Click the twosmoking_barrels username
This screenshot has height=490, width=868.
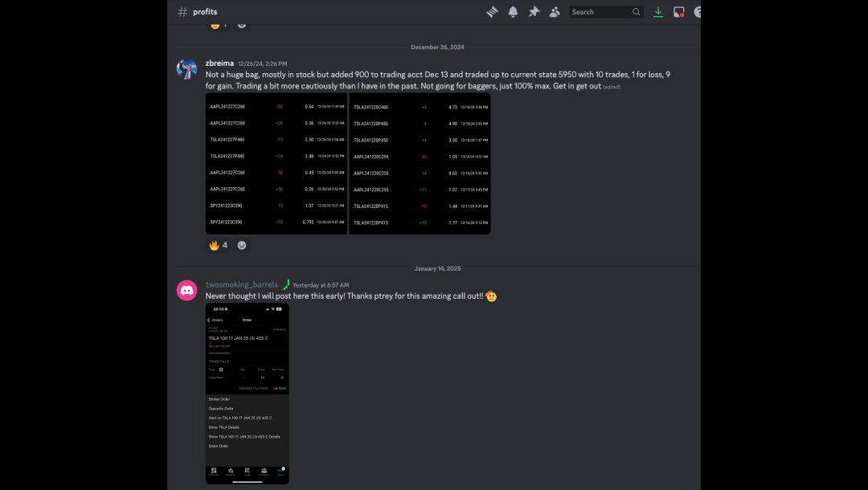point(242,284)
